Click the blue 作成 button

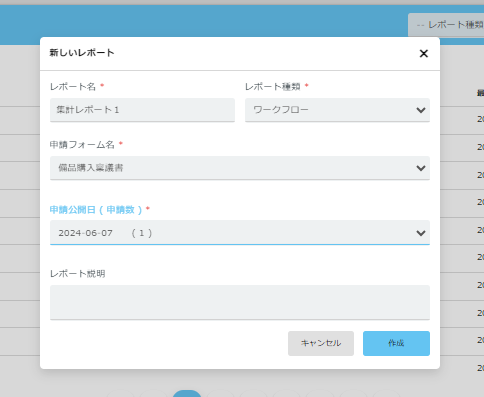(x=396, y=343)
